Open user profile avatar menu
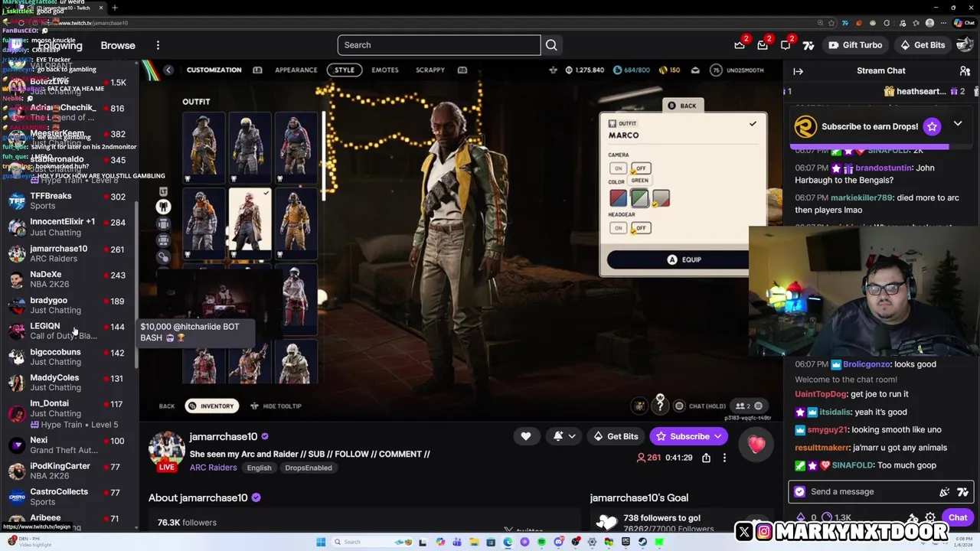The image size is (980, 551). pyautogui.click(x=965, y=45)
